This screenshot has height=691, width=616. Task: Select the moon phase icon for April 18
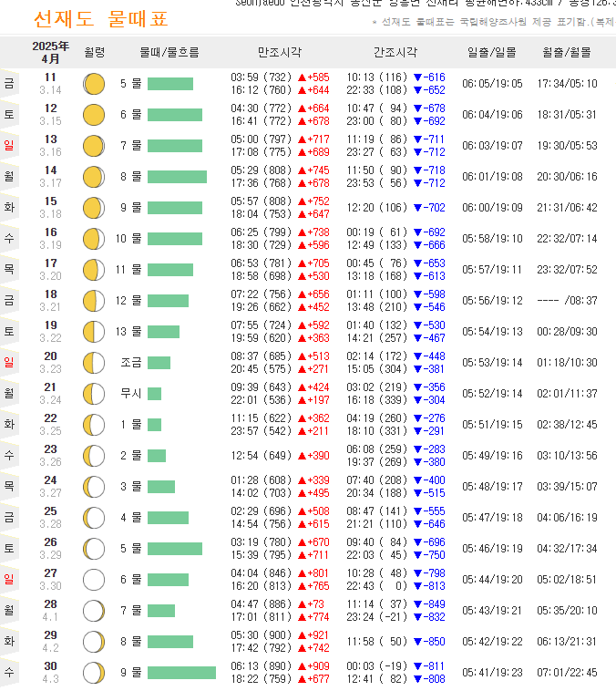pos(94,301)
